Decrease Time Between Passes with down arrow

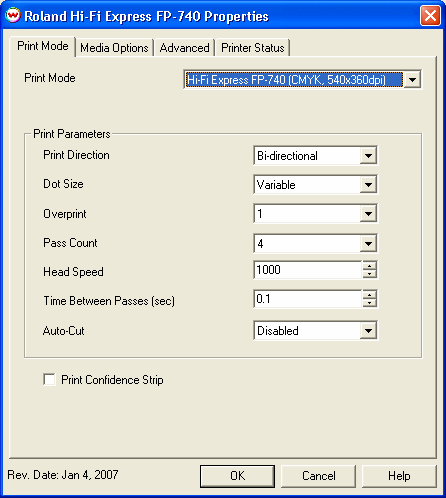coord(369,303)
